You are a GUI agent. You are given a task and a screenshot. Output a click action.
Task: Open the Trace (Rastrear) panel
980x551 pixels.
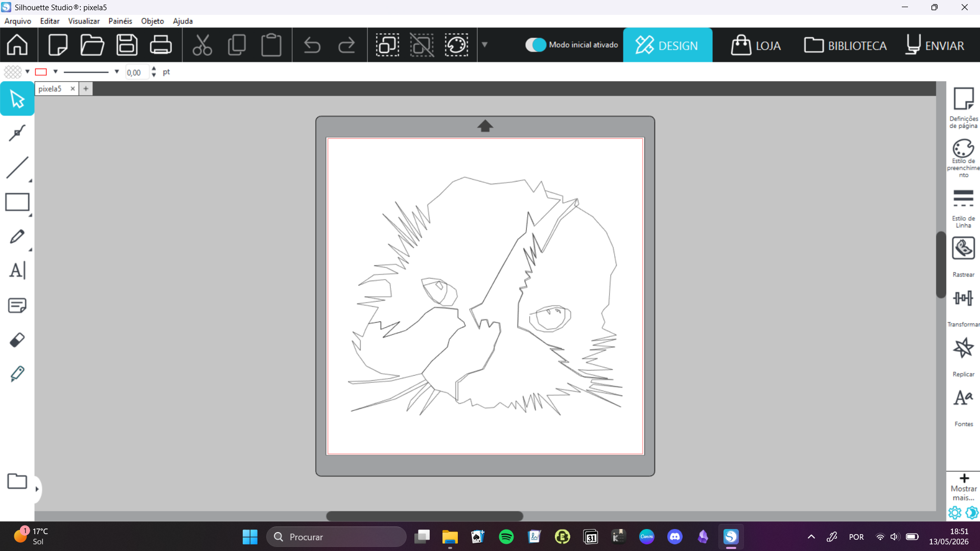(964, 257)
